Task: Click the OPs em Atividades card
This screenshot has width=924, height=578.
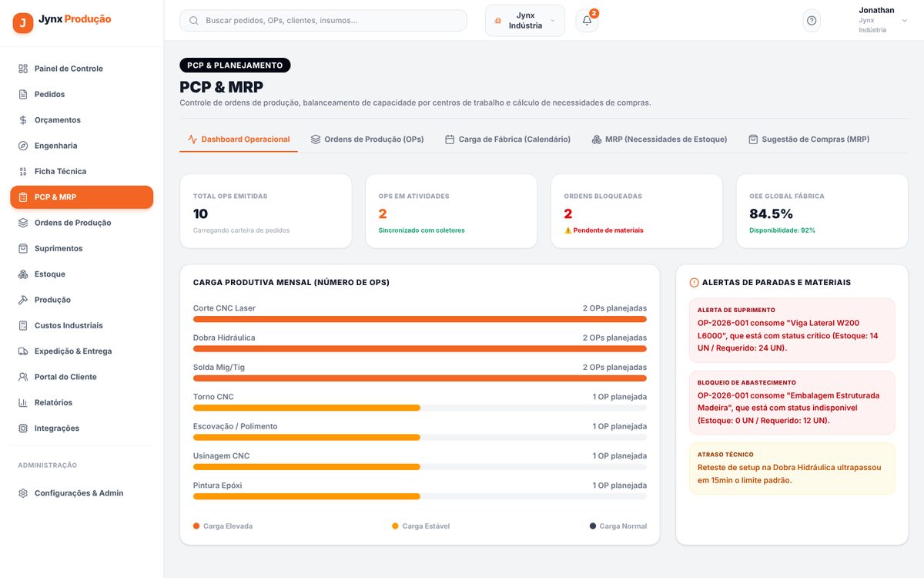Action: [451, 211]
